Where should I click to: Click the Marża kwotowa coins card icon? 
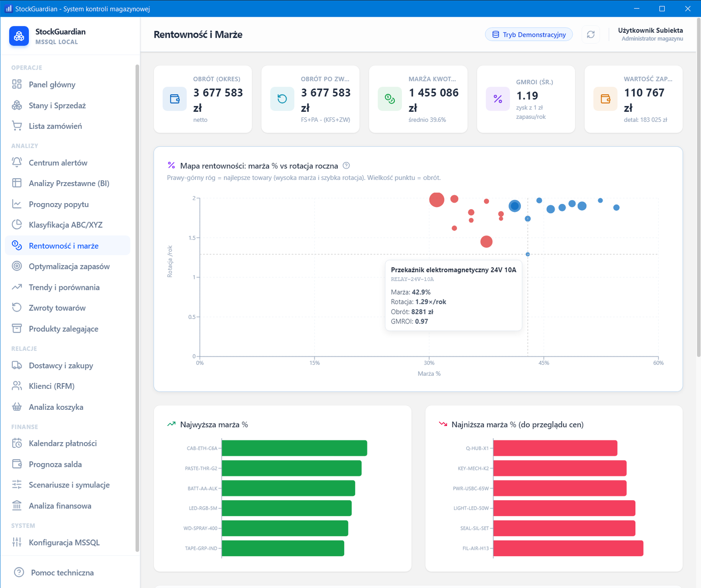click(x=390, y=99)
